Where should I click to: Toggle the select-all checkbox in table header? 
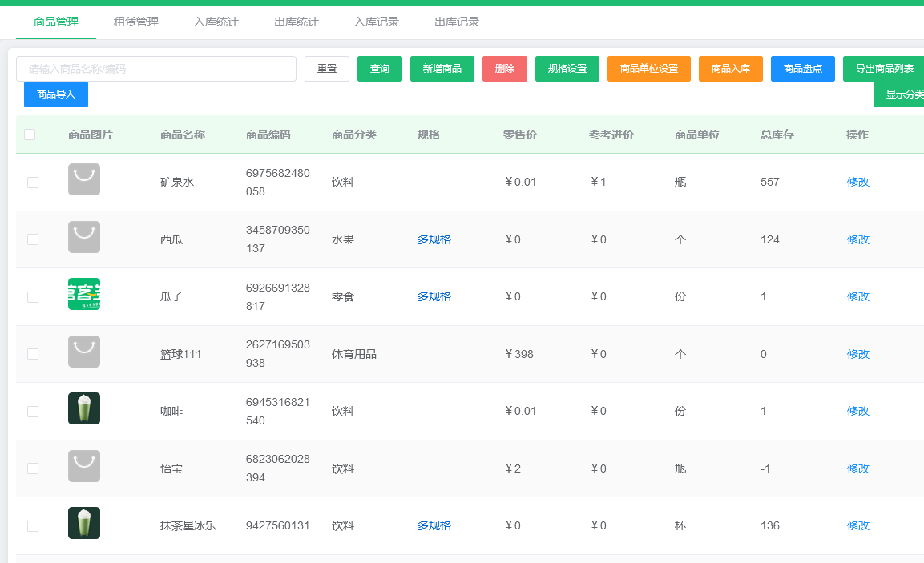point(30,135)
